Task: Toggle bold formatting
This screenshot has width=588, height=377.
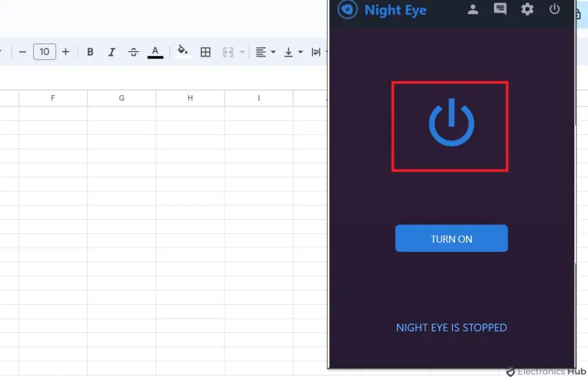Action: coord(90,52)
